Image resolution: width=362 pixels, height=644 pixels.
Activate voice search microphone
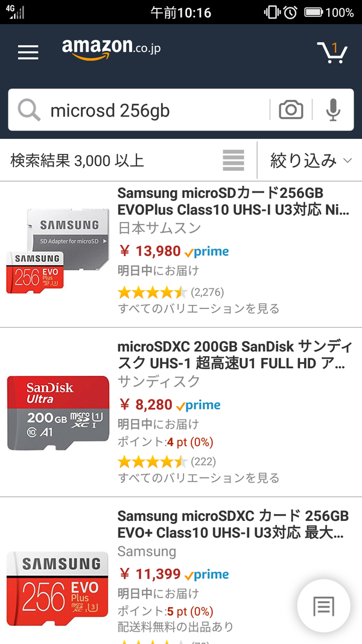[x=333, y=110]
